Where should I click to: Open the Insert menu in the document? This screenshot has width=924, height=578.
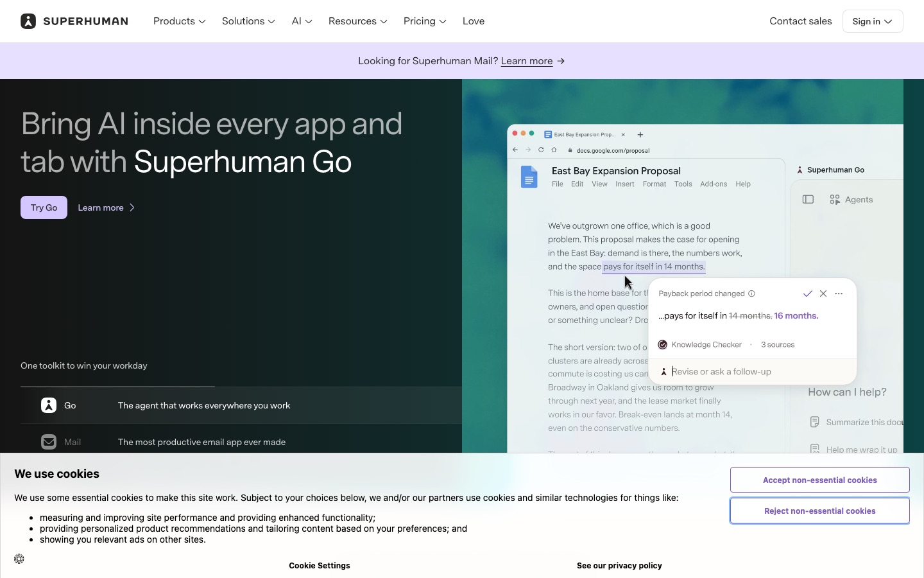point(625,184)
